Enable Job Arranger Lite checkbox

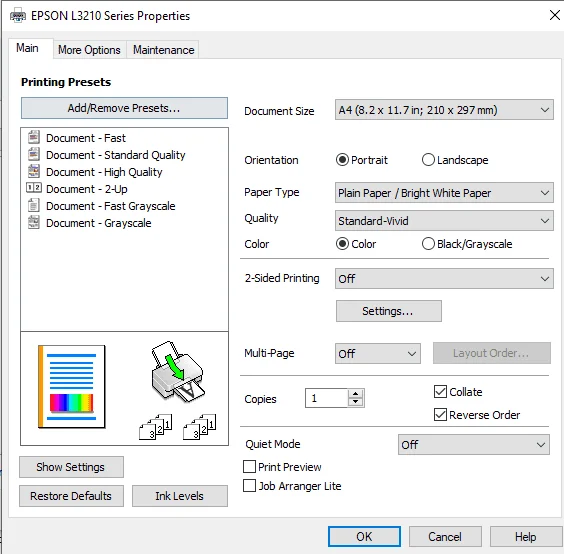[250, 485]
